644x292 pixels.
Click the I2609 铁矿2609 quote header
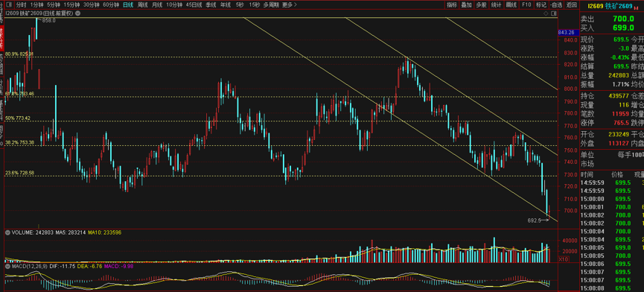click(x=610, y=6)
